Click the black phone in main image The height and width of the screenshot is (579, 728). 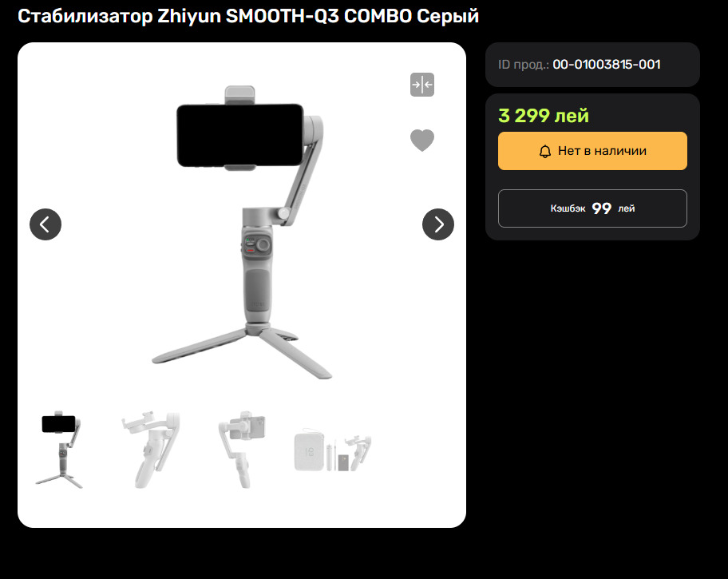pos(240,135)
